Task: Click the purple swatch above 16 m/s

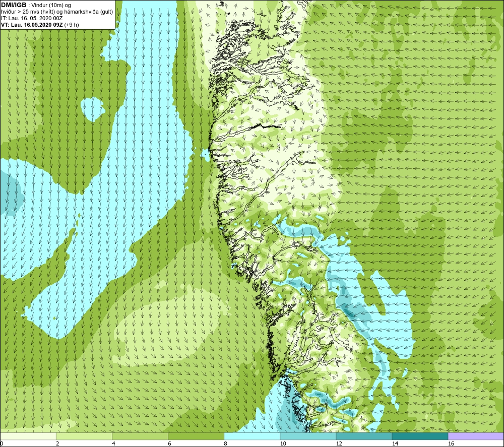Action: [476, 436]
